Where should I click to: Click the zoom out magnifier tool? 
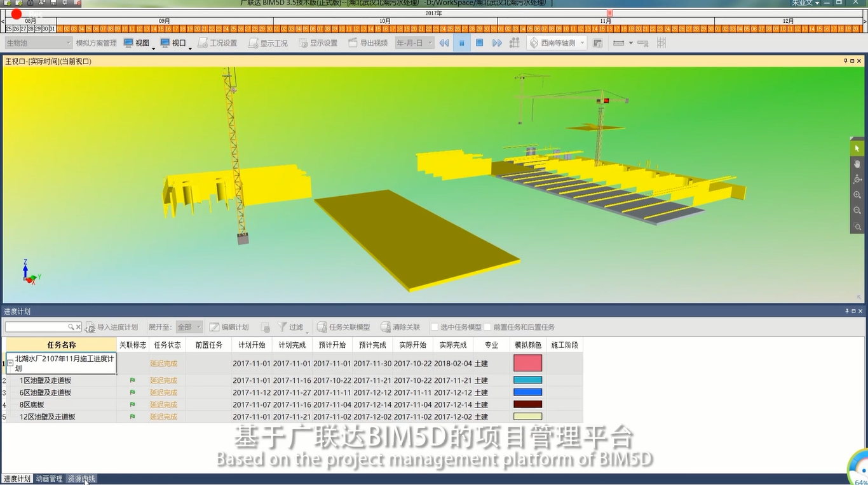pos(857,210)
